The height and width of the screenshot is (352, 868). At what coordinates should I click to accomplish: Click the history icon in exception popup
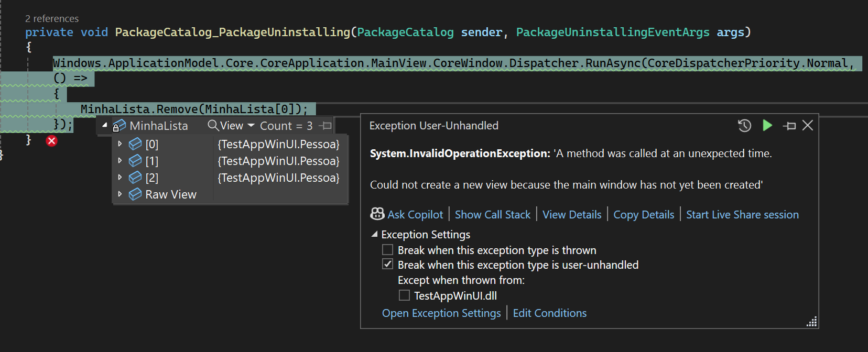(744, 126)
